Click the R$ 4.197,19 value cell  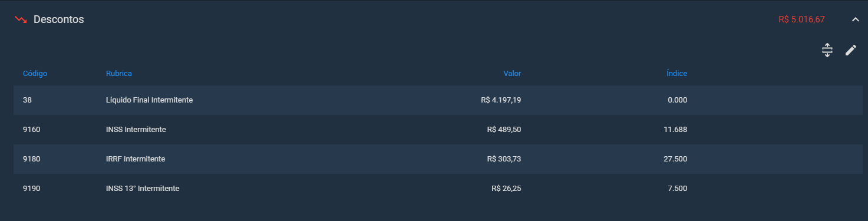(x=501, y=100)
